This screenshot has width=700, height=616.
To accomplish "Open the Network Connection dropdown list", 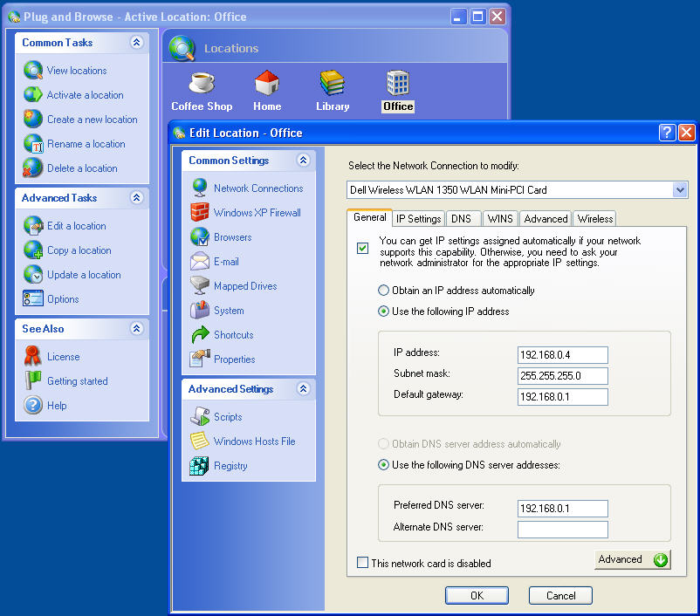I will 679,189.
